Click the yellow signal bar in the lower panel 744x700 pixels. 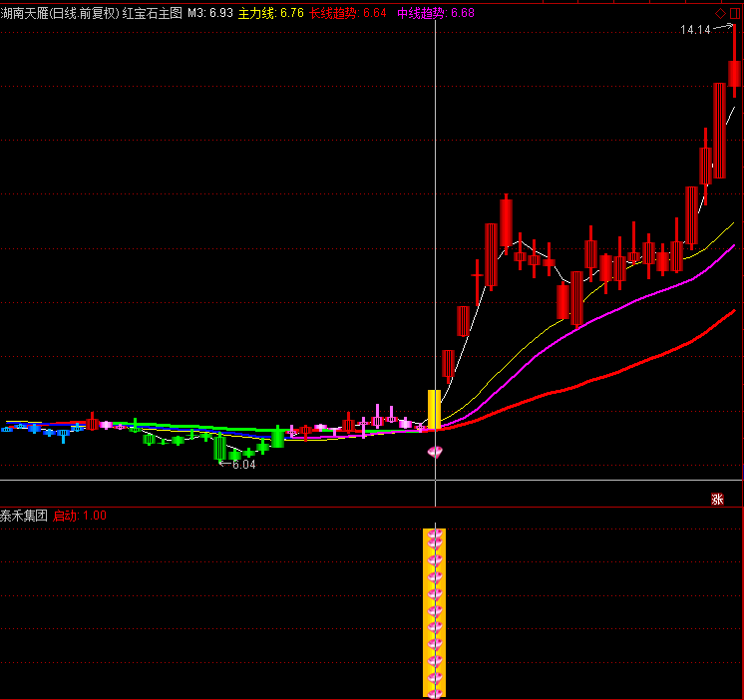pos(435,612)
